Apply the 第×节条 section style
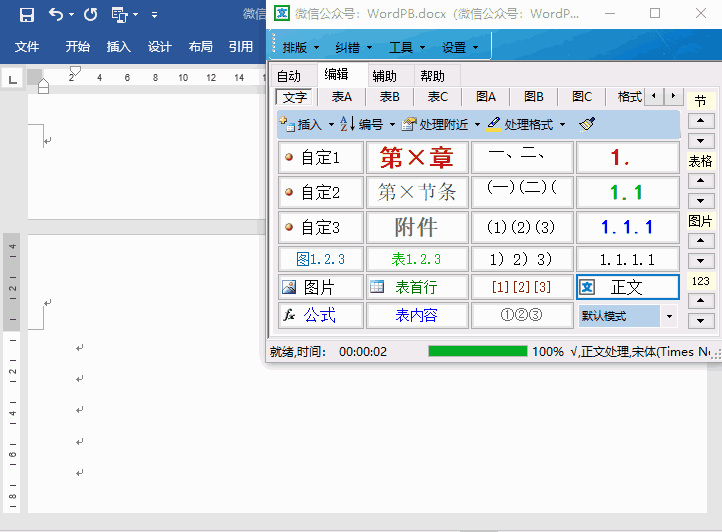The height and width of the screenshot is (532, 722). (417, 193)
